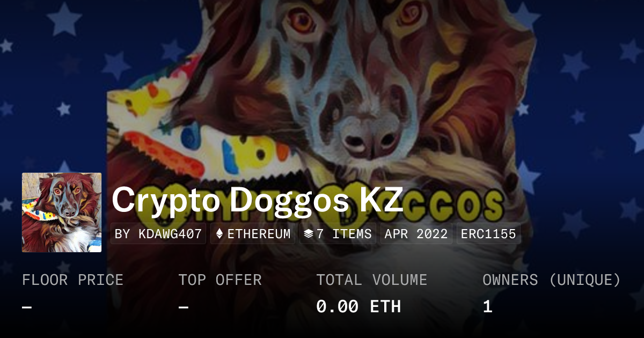Click the TOTAL VOLUME label

click(x=371, y=280)
